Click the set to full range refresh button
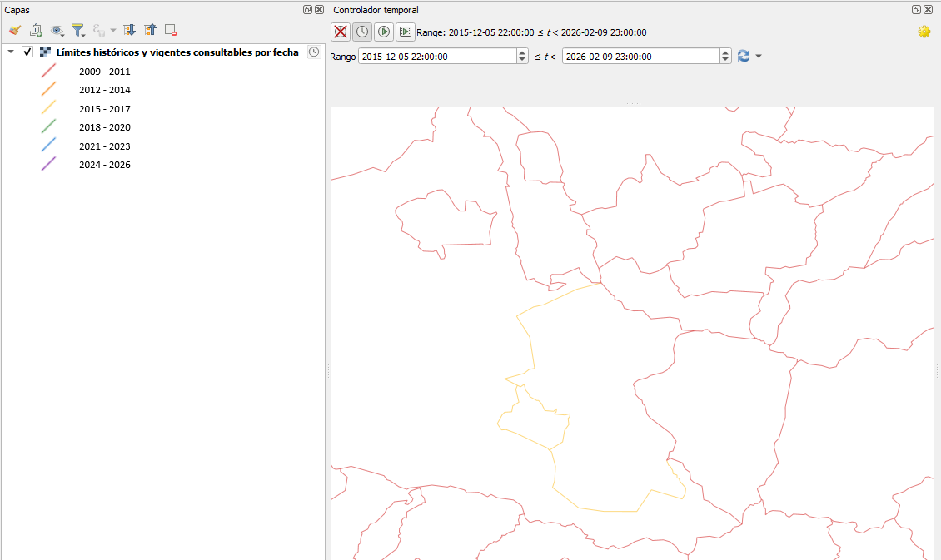Viewport: 941px width, 560px height. pos(744,57)
